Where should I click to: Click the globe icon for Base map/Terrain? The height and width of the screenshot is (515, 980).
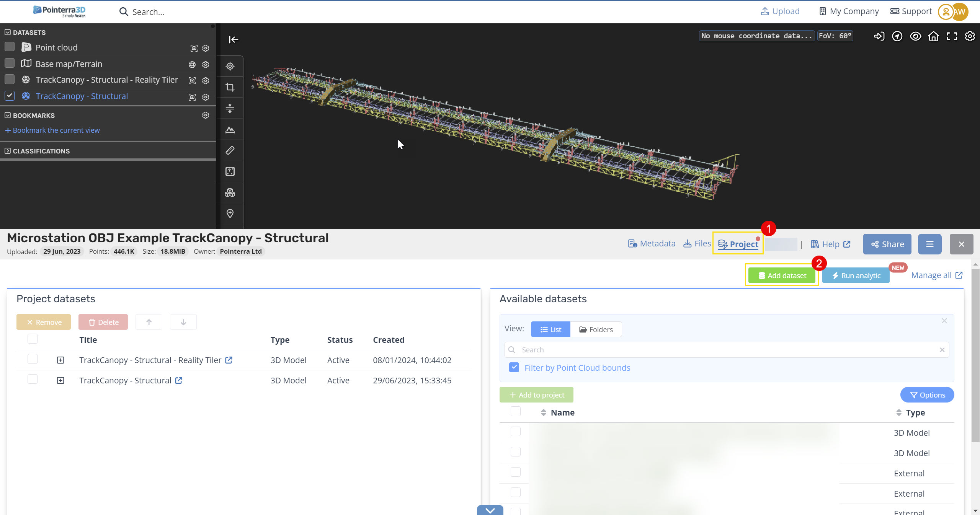click(192, 65)
